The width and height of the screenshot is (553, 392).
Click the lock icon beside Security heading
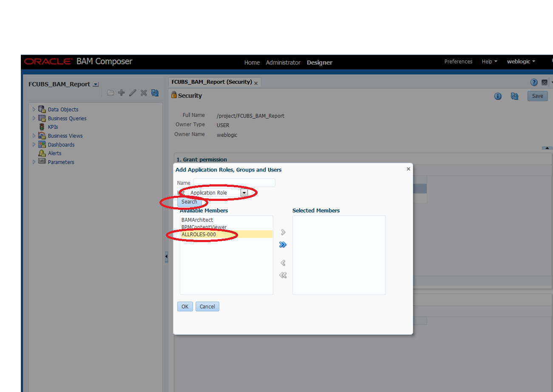pos(174,95)
